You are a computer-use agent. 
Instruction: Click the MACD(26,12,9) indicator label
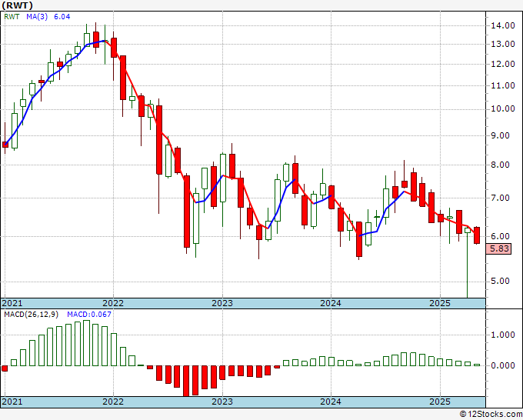coord(32,315)
